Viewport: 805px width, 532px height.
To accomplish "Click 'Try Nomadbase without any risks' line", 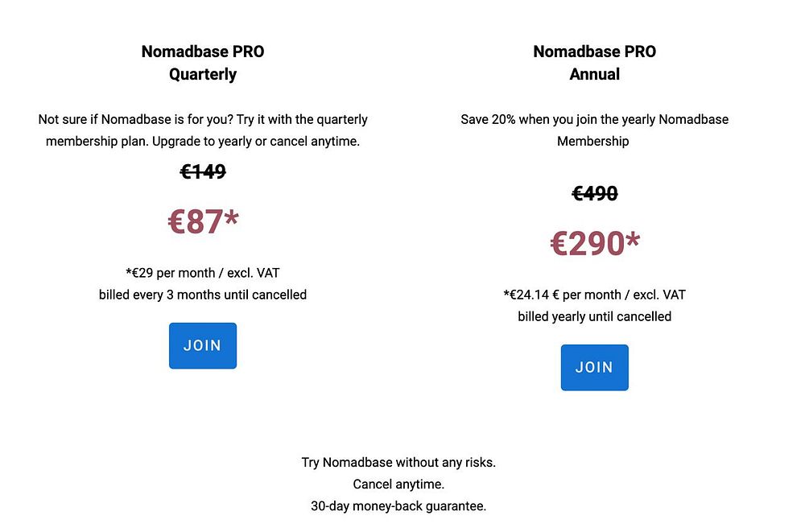I will (x=398, y=463).
